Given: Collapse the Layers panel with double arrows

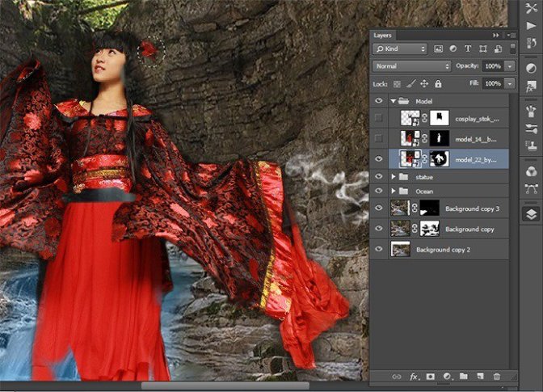Looking at the screenshot, I should point(496,36).
